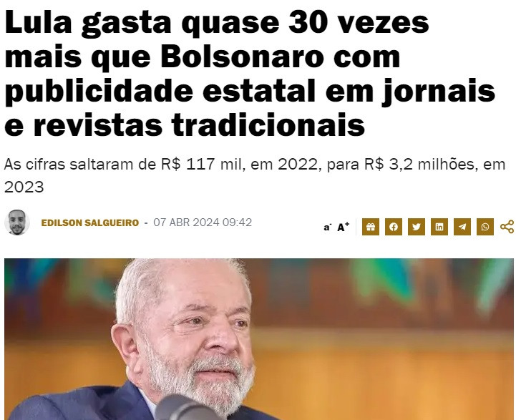The height and width of the screenshot is (420, 516).
Task: Click the 07 ABR 2024 09:42 timestamp
Action: (x=203, y=223)
